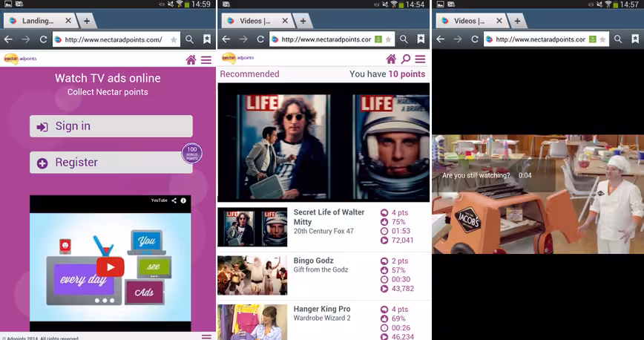This screenshot has width=644, height=340.
Task: Close the Landing tab
Action: pyautogui.click(x=68, y=21)
